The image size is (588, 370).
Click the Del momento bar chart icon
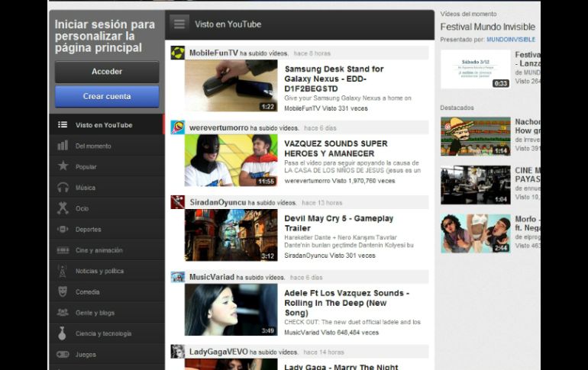tap(63, 146)
